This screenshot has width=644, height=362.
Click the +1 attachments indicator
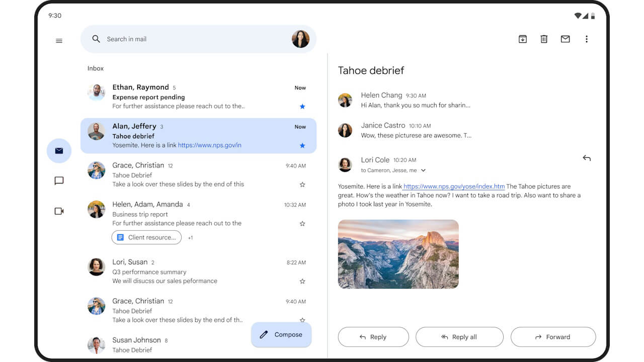click(x=190, y=238)
